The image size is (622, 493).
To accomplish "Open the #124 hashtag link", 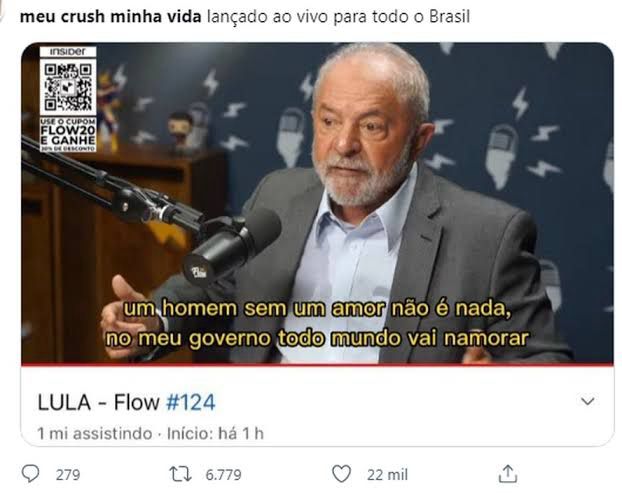I will (x=190, y=402).
